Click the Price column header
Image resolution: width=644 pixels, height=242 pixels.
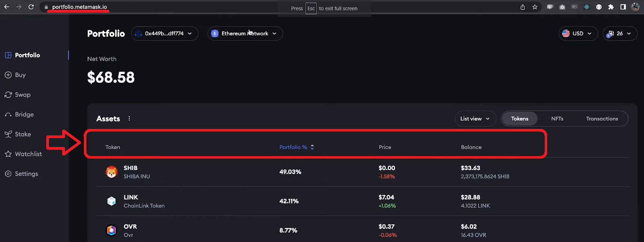[385, 147]
